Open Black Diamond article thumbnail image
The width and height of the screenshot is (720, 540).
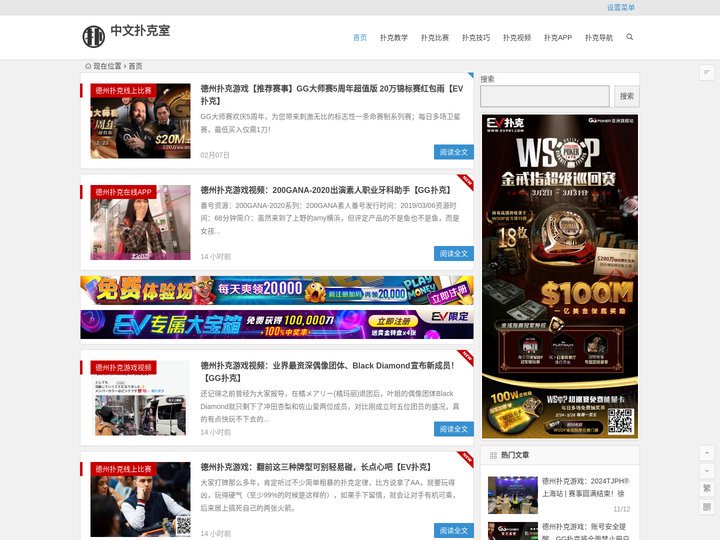[x=141, y=398]
